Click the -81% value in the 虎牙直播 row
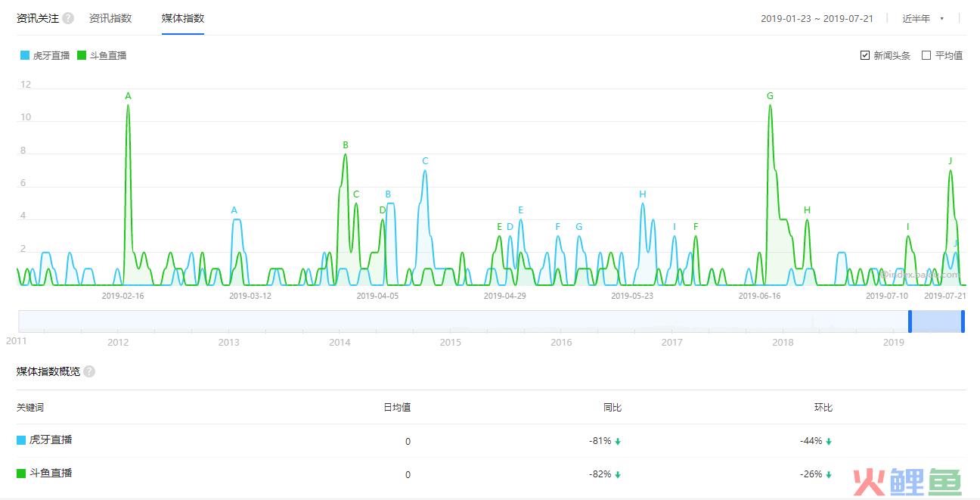The width and height of the screenshot is (980, 500). [x=600, y=442]
